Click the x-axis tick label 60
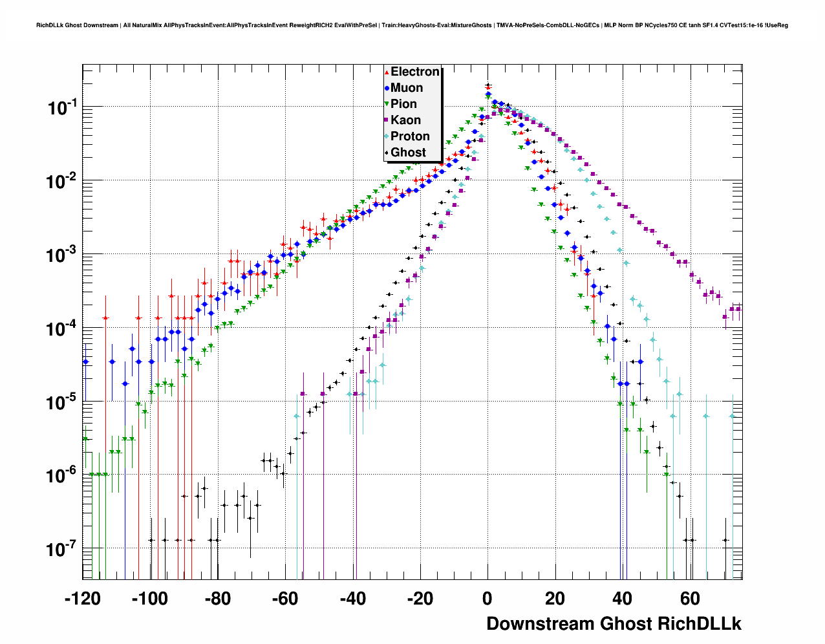The image size is (825, 644). click(x=691, y=599)
